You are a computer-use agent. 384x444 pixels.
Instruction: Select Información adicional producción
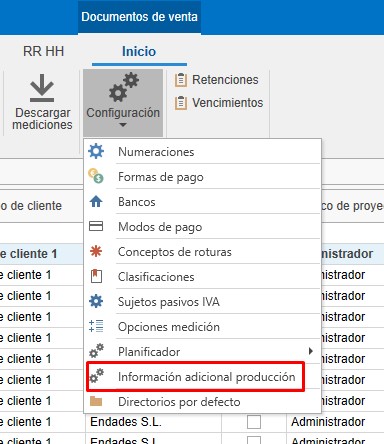tap(202, 377)
